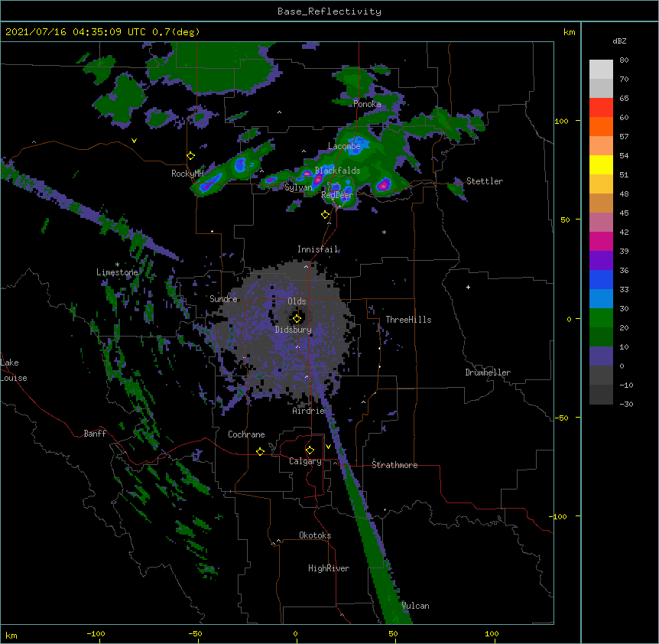Click the HighRiver city label
659x644 pixels.
point(329,568)
